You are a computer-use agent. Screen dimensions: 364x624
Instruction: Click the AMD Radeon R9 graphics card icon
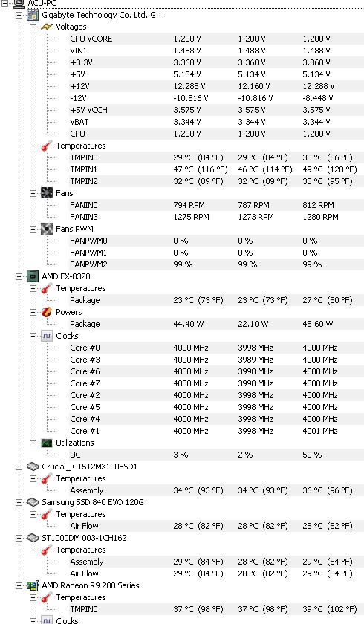33,585
